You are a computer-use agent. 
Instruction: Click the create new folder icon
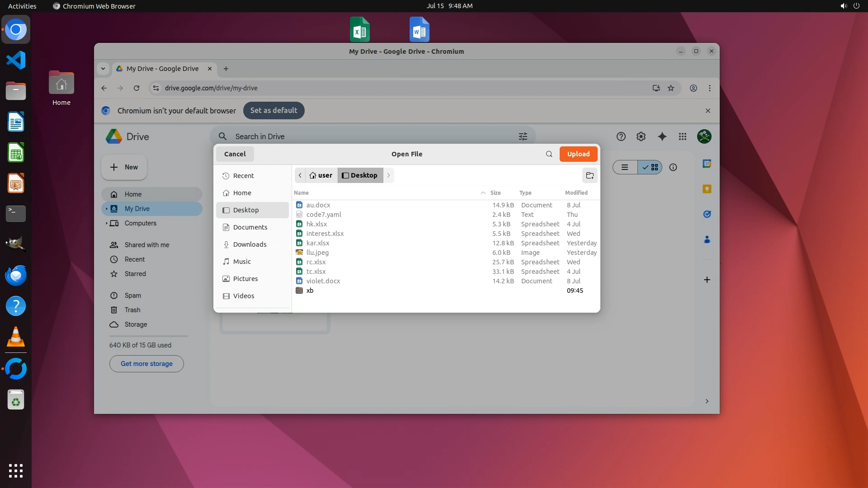(x=590, y=175)
